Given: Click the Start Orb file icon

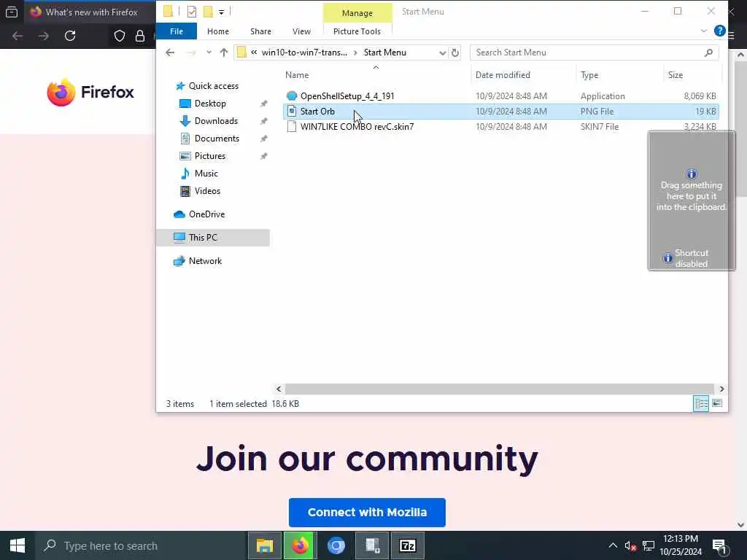Looking at the screenshot, I should coord(292,112).
